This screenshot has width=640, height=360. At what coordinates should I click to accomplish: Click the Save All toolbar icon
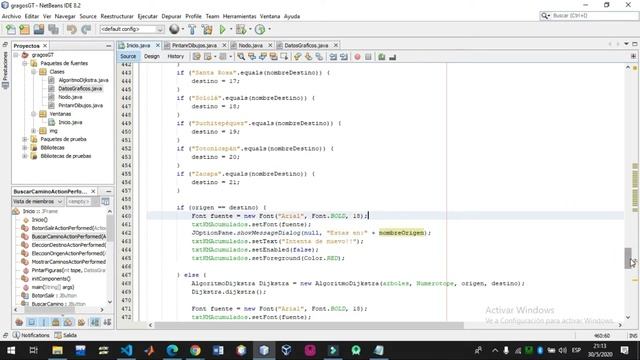click(53, 29)
